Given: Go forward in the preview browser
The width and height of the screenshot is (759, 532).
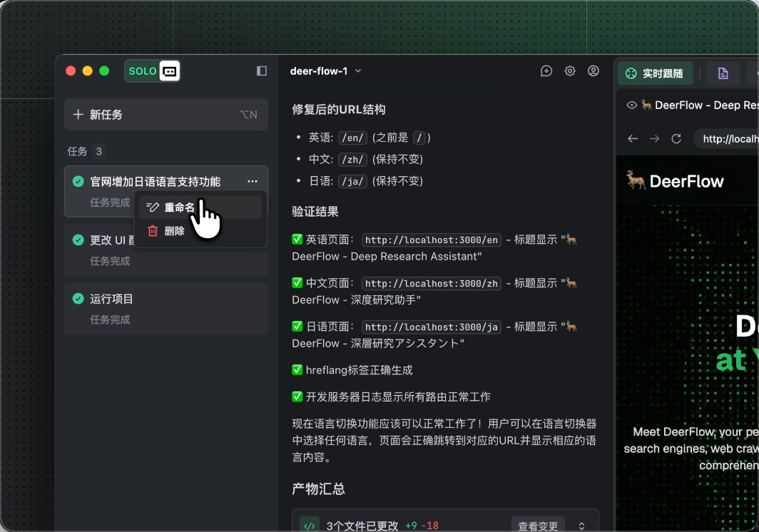Looking at the screenshot, I should (654, 139).
